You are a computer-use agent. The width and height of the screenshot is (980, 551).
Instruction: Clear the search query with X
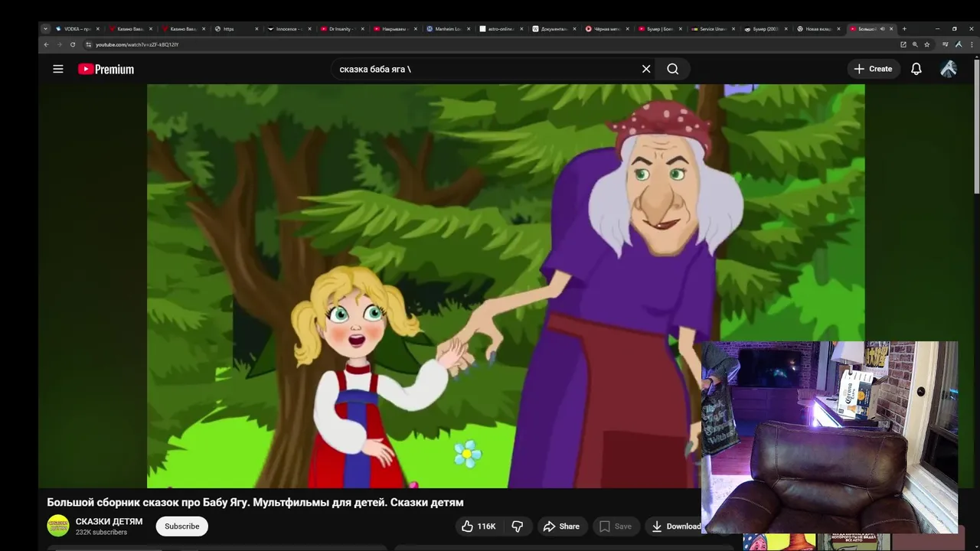(x=646, y=69)
